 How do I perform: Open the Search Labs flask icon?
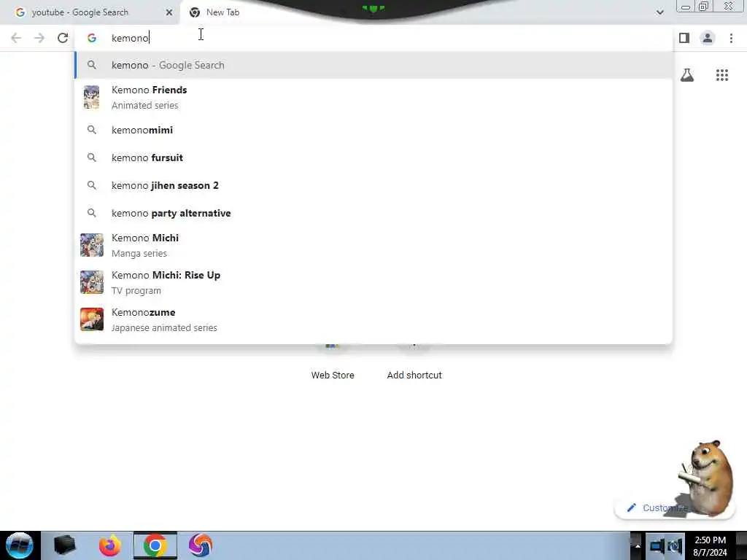click(687, 75)
